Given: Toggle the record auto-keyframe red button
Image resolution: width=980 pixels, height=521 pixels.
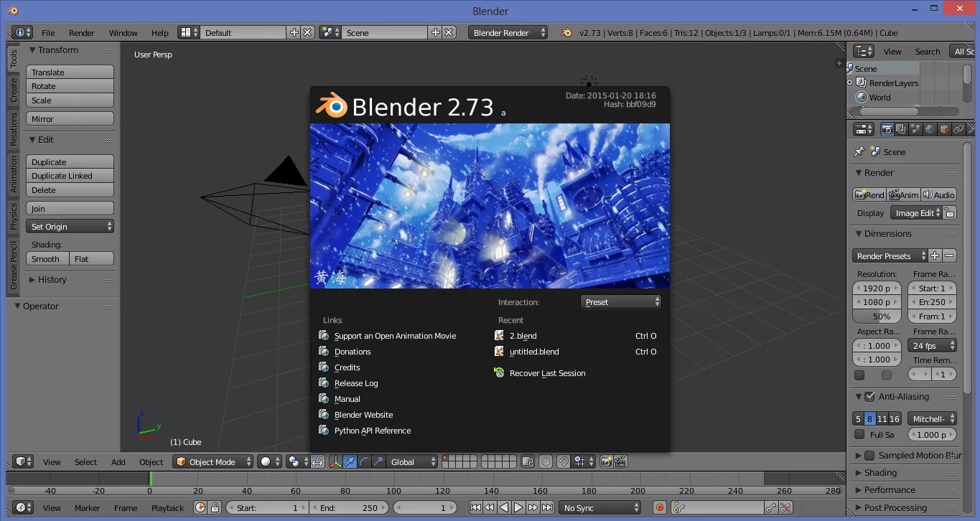Looking at the screenshot, I should (660, 507).
